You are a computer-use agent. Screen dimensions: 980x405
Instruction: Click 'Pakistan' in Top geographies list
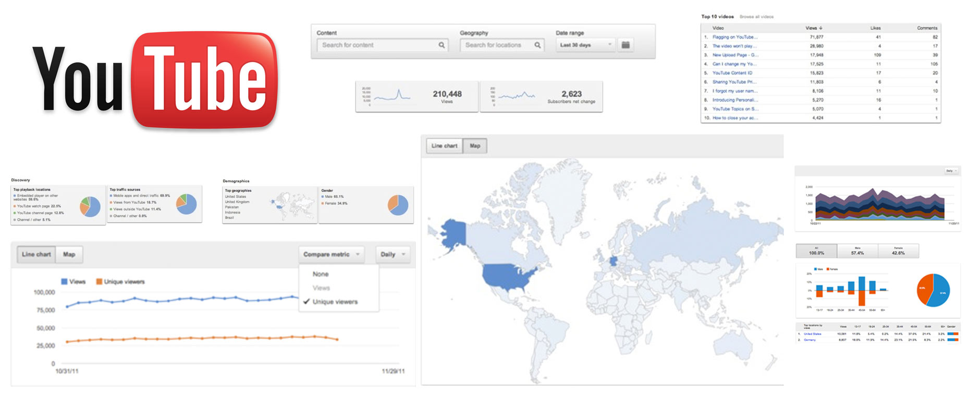(x=232, y=207)
